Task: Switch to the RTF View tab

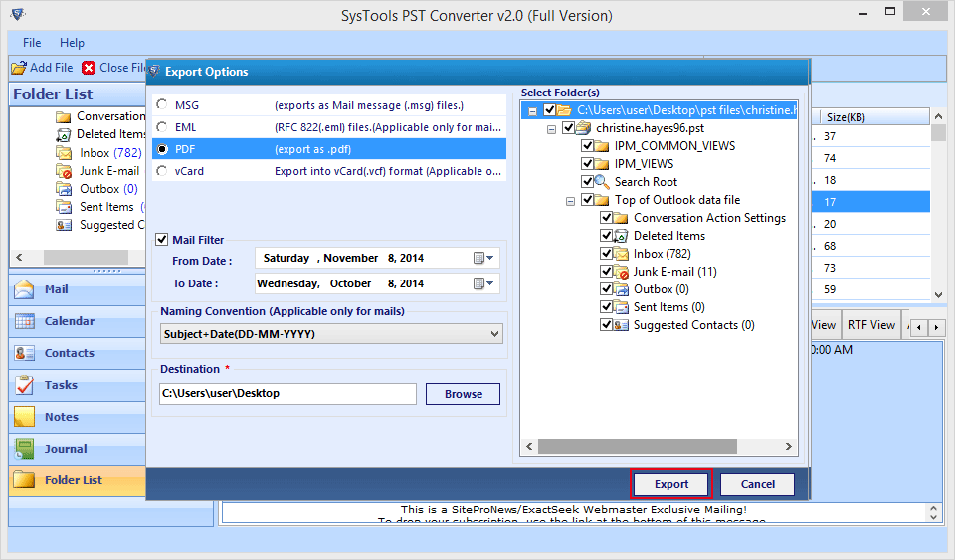Action: pos(871,325)
